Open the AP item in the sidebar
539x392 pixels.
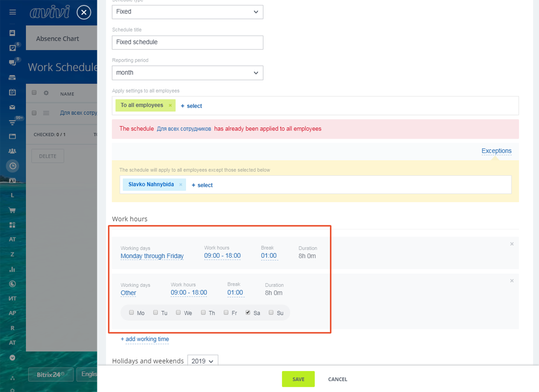tap(12, 313)
